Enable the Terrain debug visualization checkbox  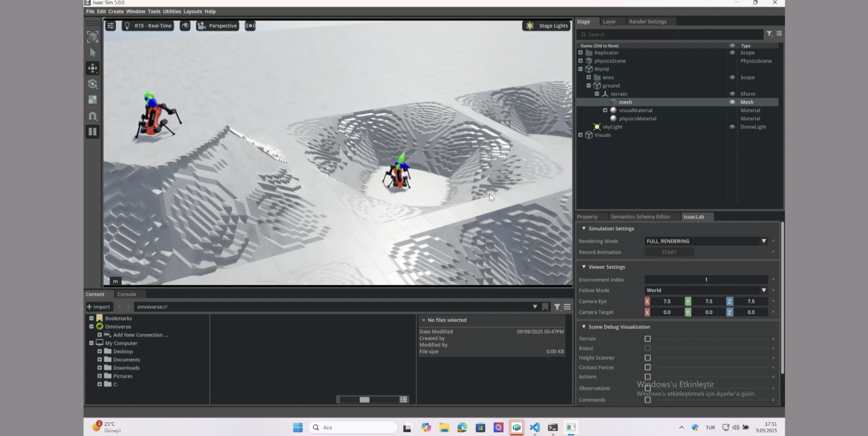647,339
